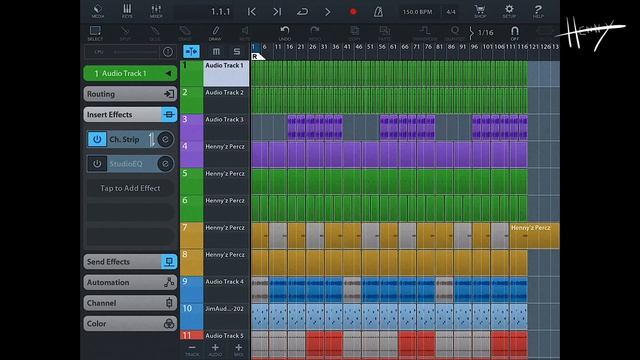640x360 pixels.
Task: Select Audio Track 3 in track list
Action: 226,127
